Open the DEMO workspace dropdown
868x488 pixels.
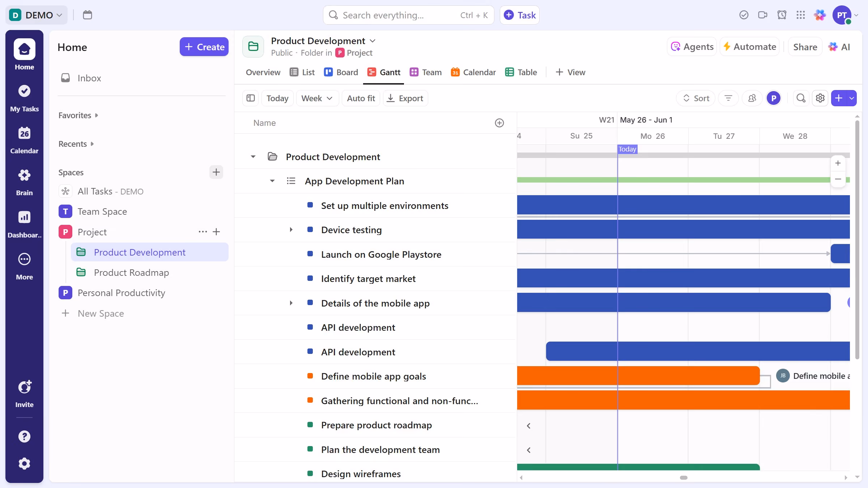pos(36,15)
